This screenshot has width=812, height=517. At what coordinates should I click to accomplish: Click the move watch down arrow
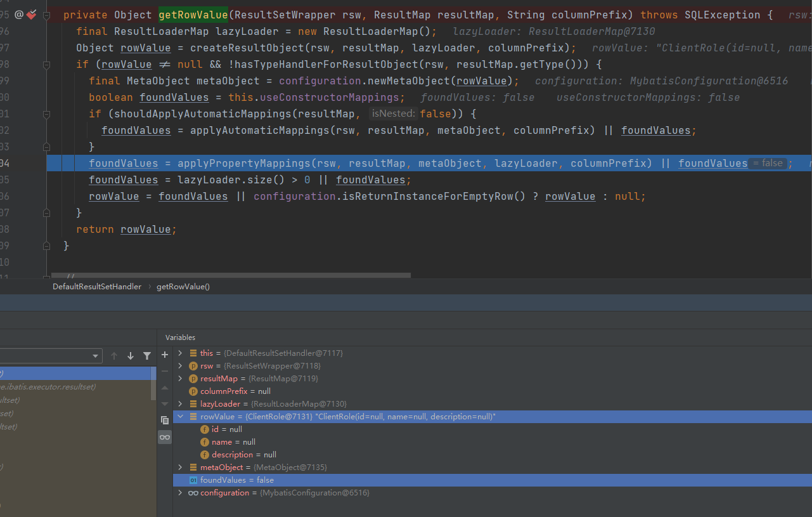coord(165,403)
